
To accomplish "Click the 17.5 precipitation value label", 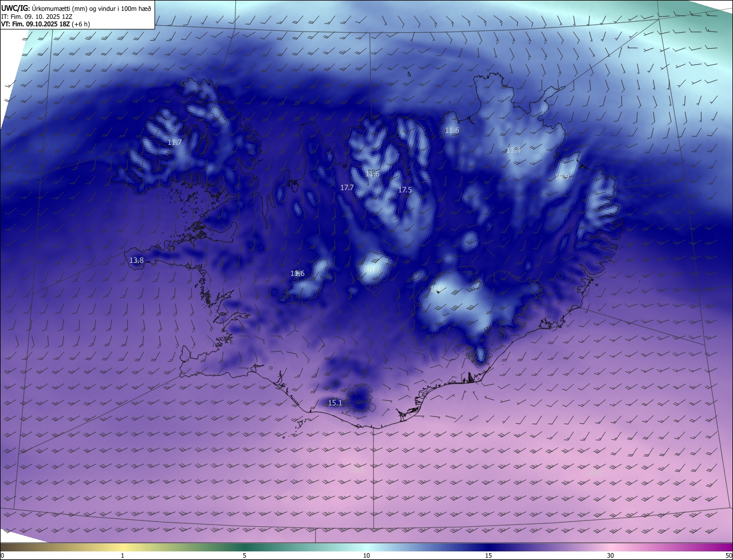I will [405, 190].
